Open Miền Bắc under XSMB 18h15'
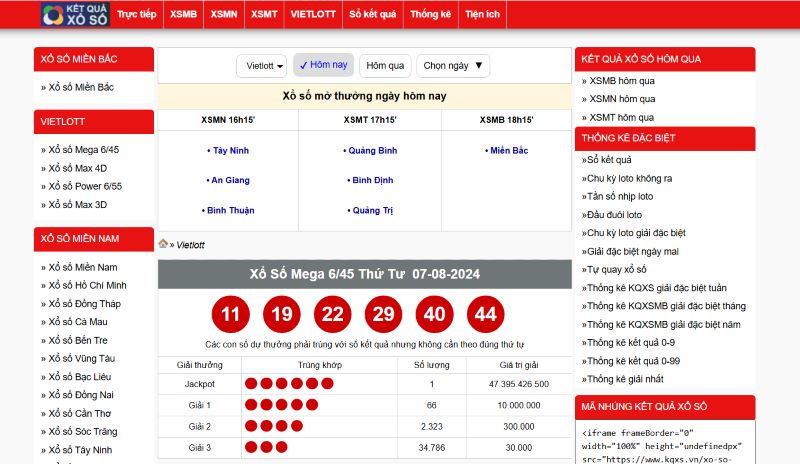Screen dimensions: 800x464 click(x=507, y=150)
